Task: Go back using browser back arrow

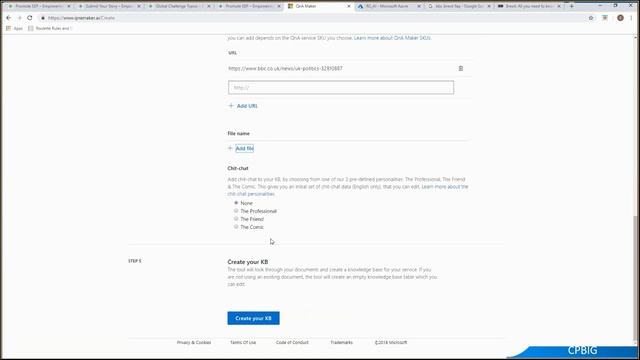Action: (9, 18)
